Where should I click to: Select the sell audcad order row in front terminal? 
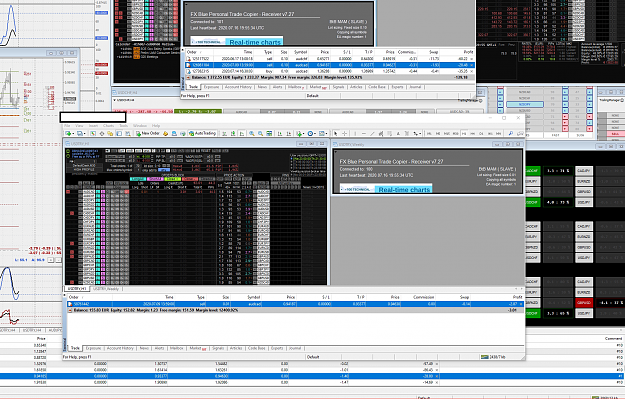click(x=295, y=304)
